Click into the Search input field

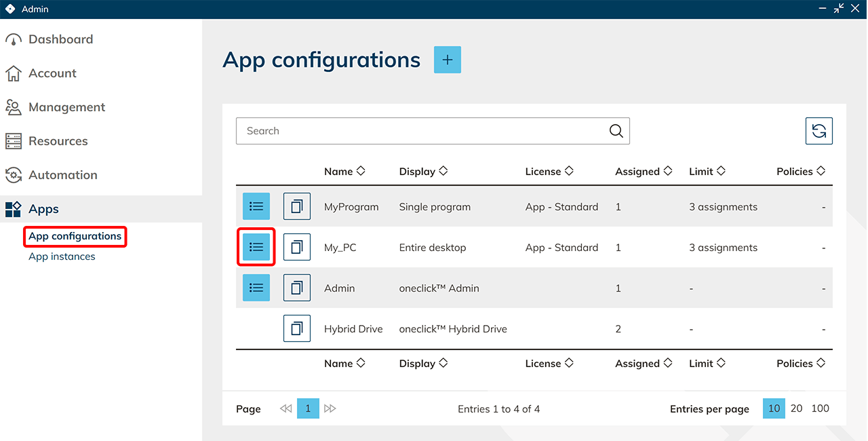pos(420,131)
